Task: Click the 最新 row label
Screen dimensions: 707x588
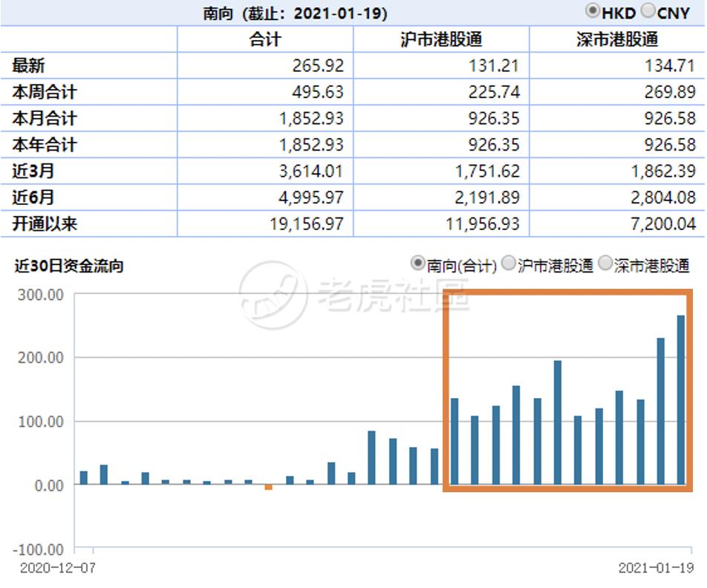Action: click(x=28, y=66)
